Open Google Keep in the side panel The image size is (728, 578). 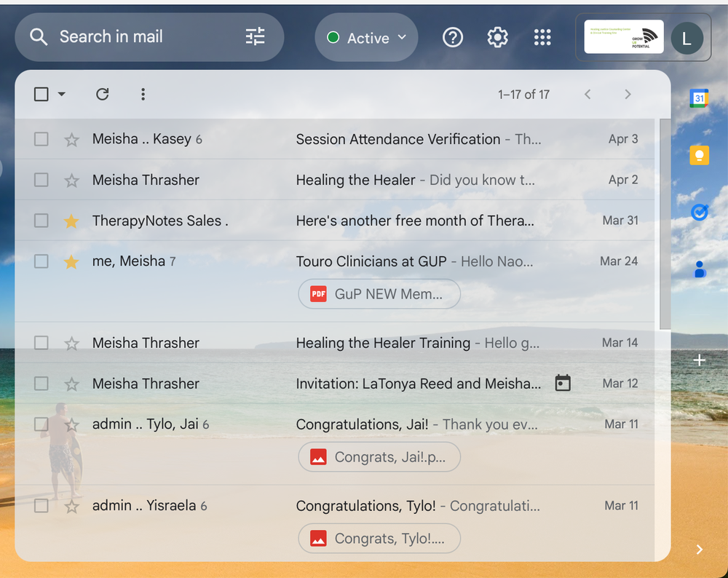point(699,155)
